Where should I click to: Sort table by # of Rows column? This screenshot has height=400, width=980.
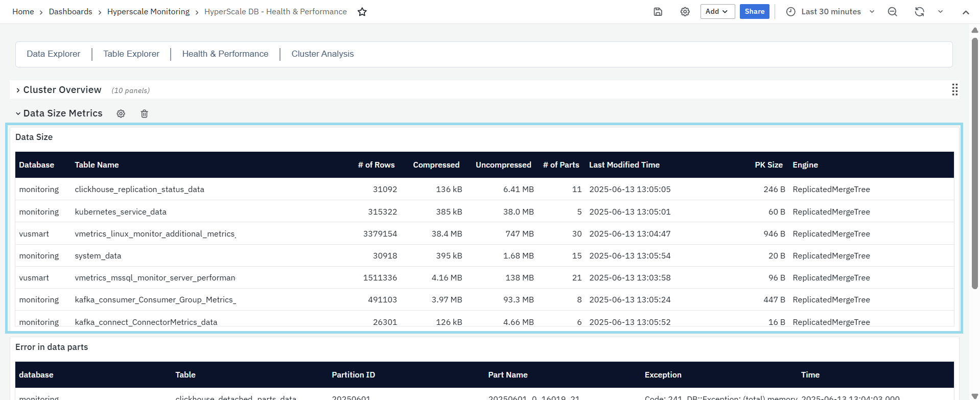376,165
